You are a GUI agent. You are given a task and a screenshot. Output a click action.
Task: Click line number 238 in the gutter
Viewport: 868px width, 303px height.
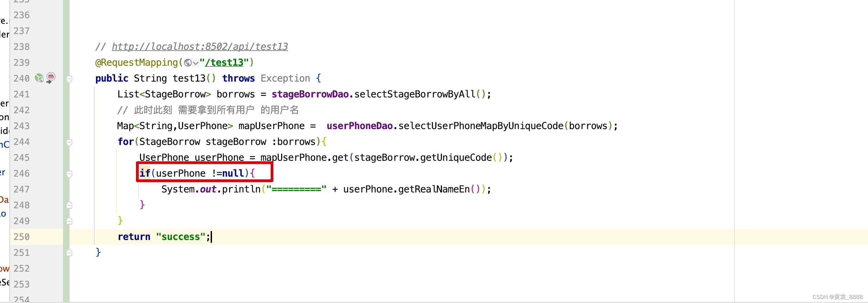pyautogui.click(x=22, y=47)
